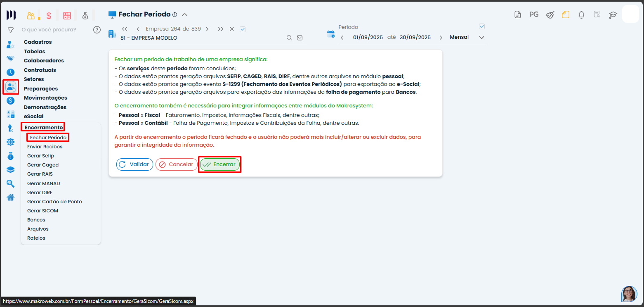The width and height of the screenshot is (644, 307).
Task: Open the graduation cap training icon
Action: [x=613, y=15]
